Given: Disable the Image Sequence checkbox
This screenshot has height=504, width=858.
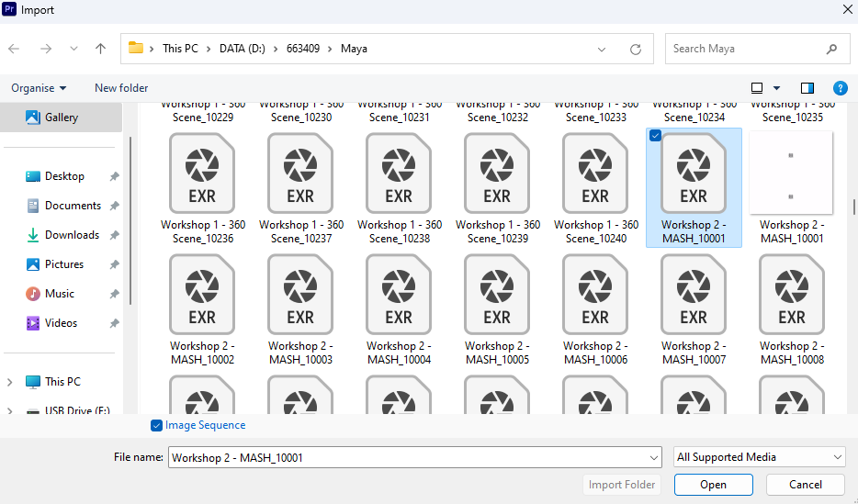Looking at the screenshot, I should 157,425.
